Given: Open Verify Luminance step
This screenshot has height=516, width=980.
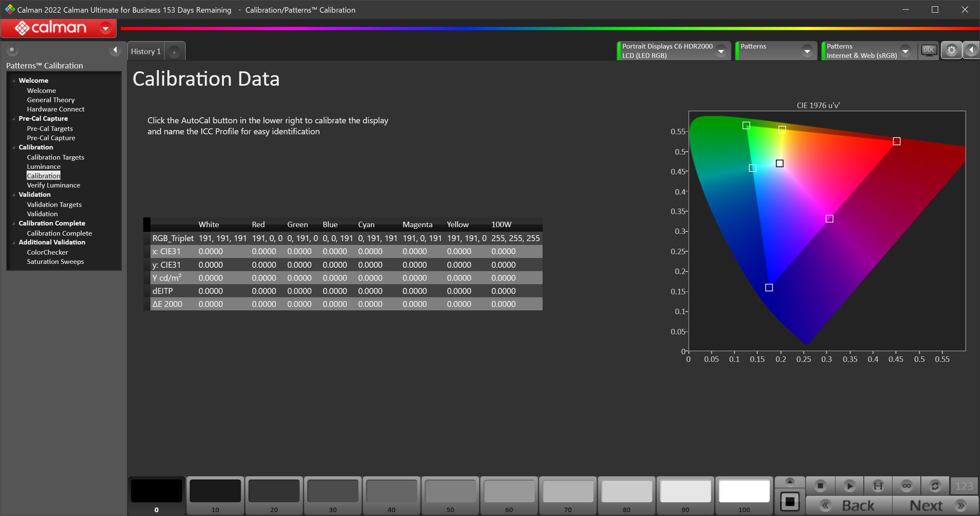Looking at the screenshot, I should [x=53, y=185].
